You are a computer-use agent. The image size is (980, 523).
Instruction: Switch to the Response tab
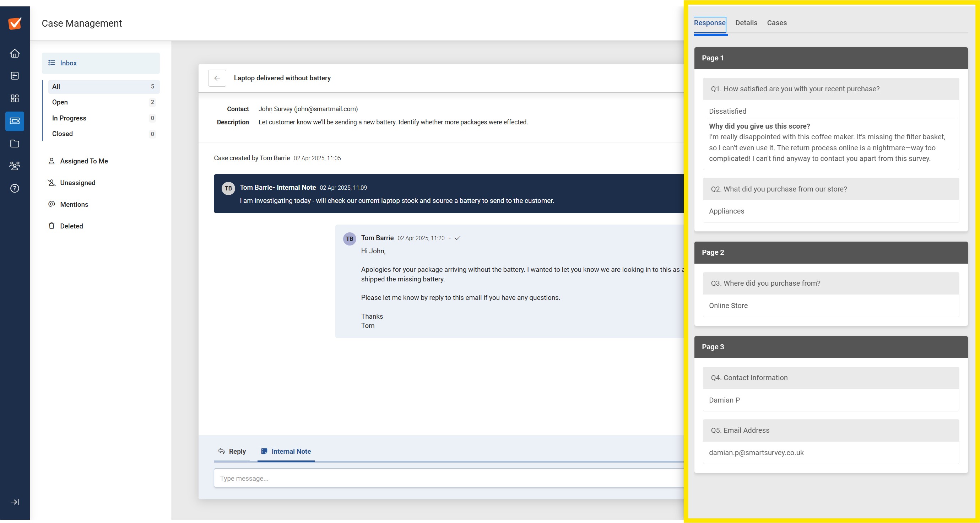point(710,23)
